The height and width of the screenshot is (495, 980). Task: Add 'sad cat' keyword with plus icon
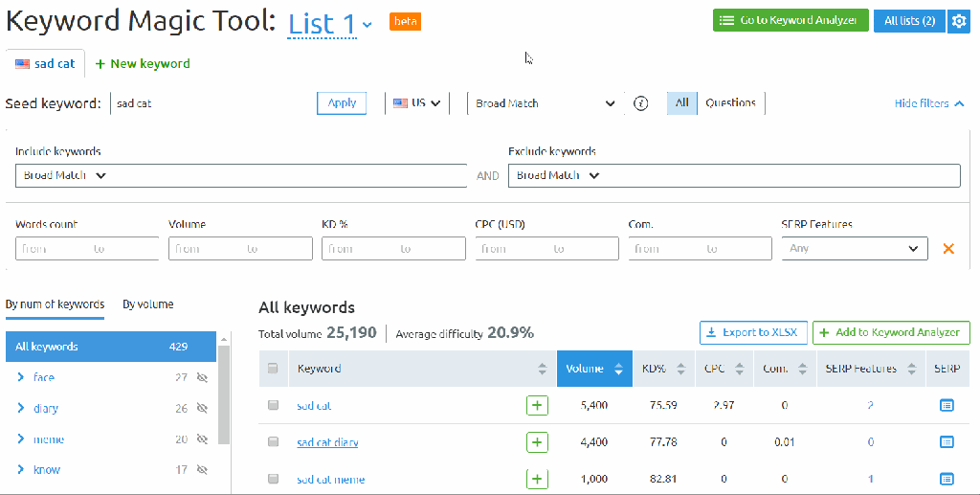pyautogui.click(x=537, y=405)
